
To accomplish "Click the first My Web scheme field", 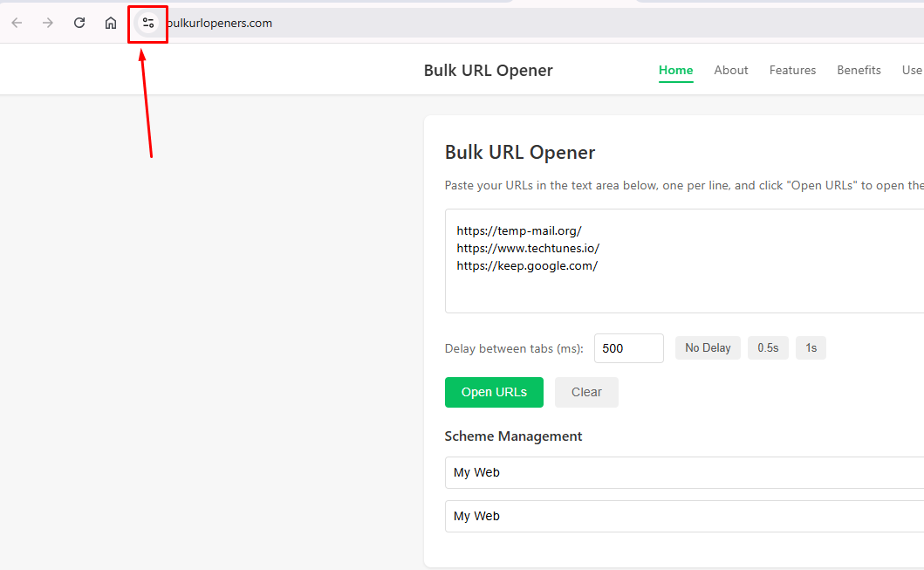I will 684,473.
